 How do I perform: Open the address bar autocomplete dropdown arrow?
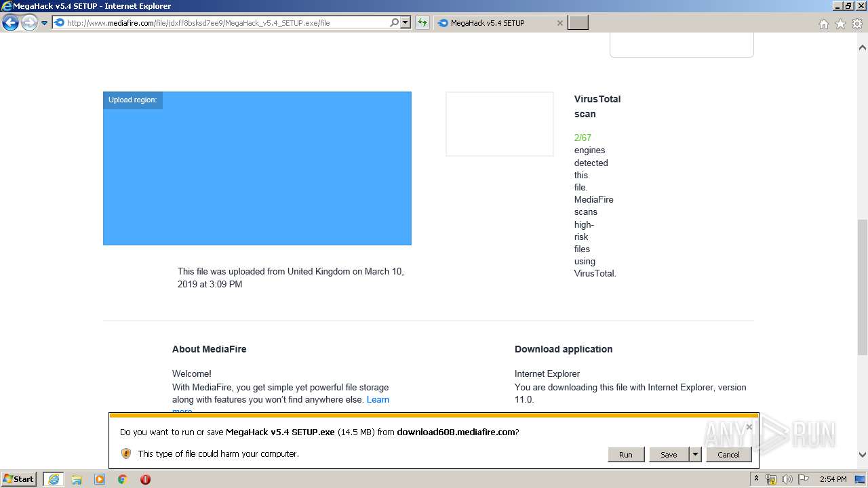[x=406, y=23]
